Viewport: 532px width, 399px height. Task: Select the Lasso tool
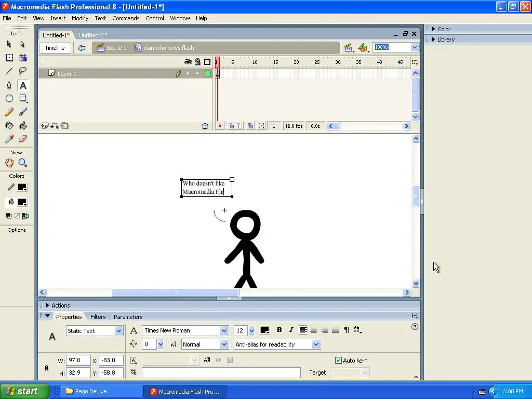[x=23, y=71]
